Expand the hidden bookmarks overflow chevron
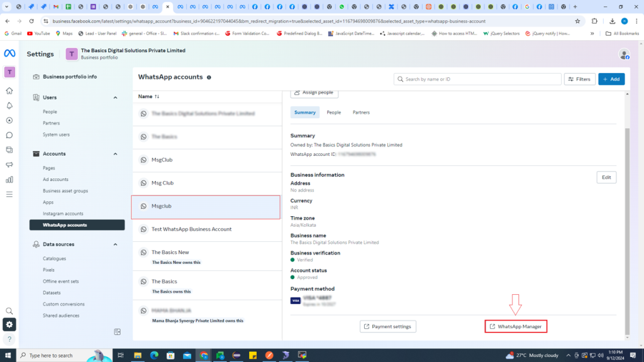The width and height of the screenshot is (644, 362). coord(592,34)
